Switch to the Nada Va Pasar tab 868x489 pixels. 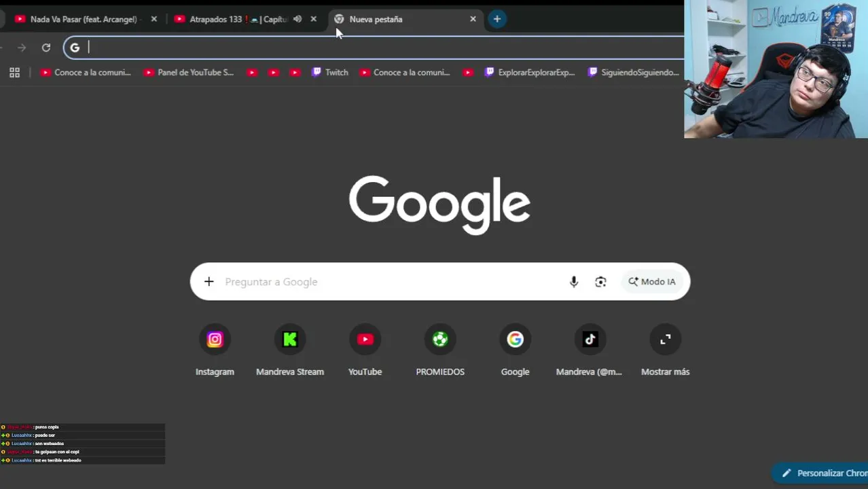coord(85,19)
